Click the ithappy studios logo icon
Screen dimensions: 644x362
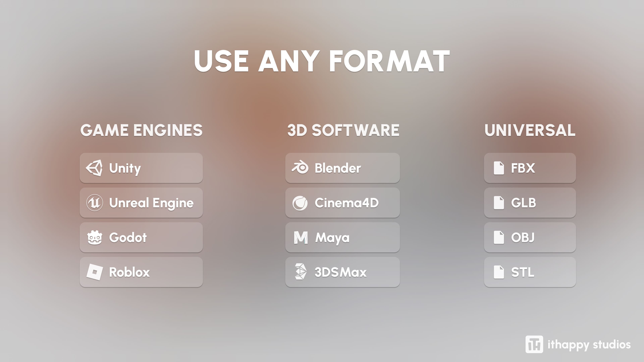pos(534,344)
